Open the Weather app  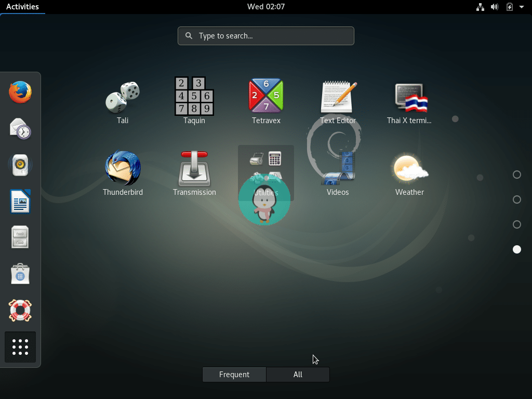click(x=409, y=167)
